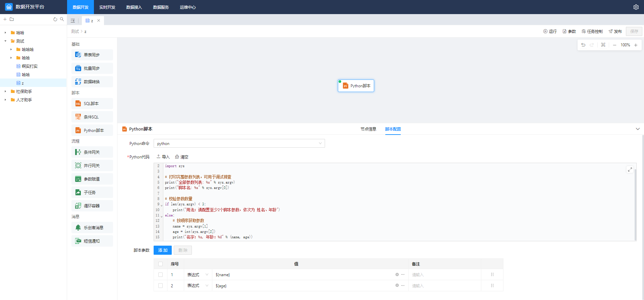Screen dimensions: 644x300
Task: Open the 脚本配置 tab
Action: point(393,129)
